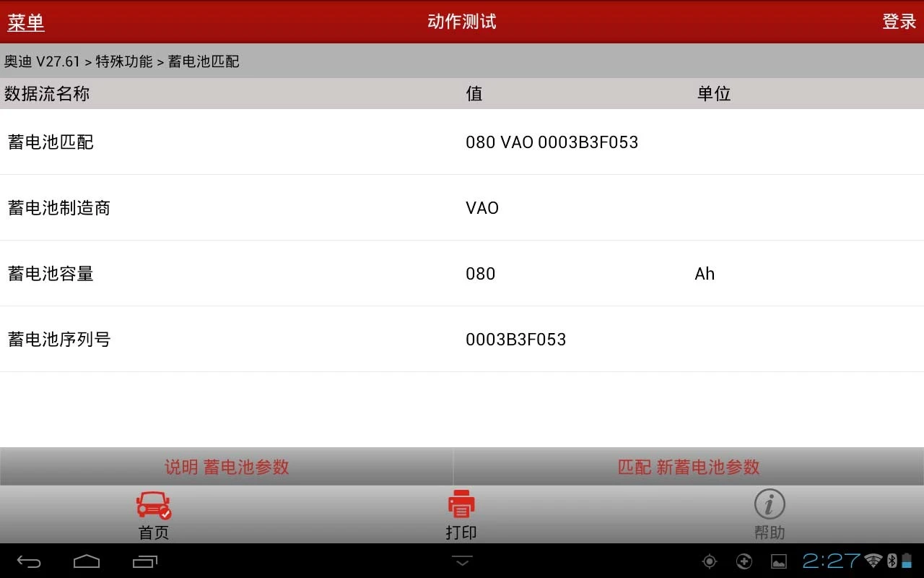
Task: Tap Android back arrow icon
Action: click(x=29, y=561)
